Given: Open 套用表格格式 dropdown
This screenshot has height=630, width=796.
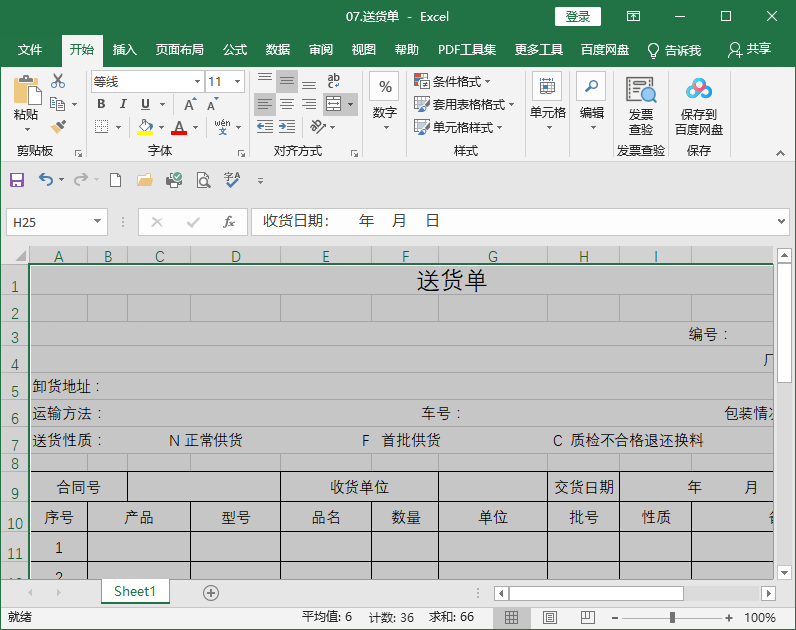Looking at the screenshot, I should pos(464,105).
